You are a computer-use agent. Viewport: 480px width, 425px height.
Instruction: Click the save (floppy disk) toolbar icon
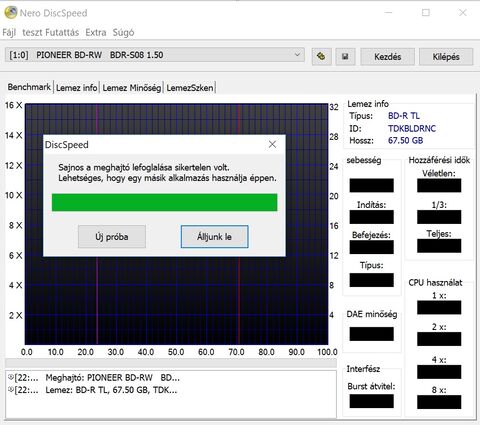(345, 56)
